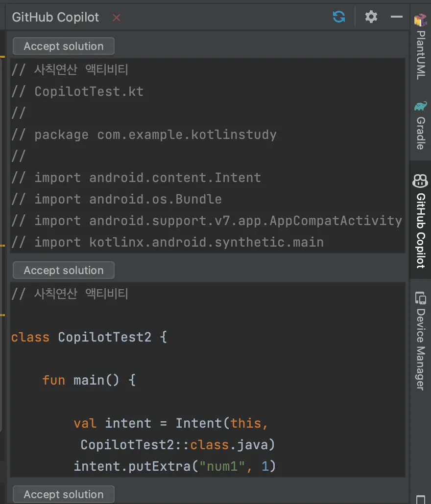Click the line '// import android.os.Bundle'

click(x=117, y=199)
